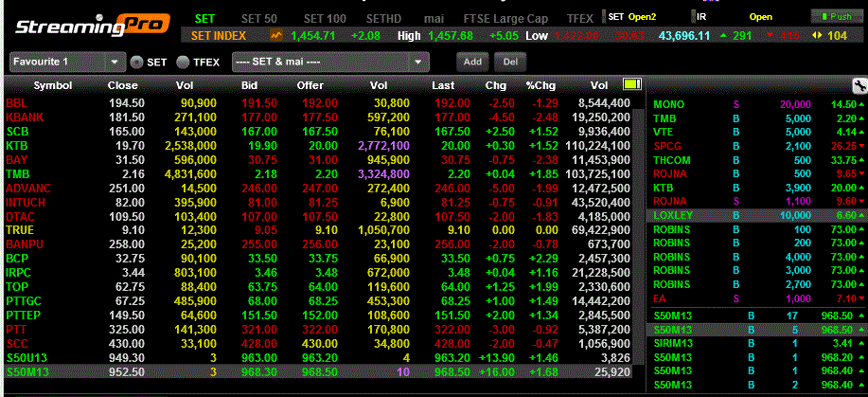Select the INTUCH symbol

[x=26, y=203]
